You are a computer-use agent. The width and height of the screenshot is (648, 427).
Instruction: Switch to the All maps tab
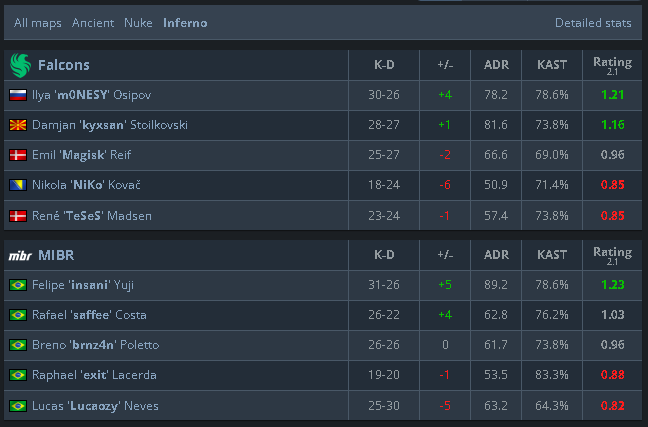pos(38,23)
